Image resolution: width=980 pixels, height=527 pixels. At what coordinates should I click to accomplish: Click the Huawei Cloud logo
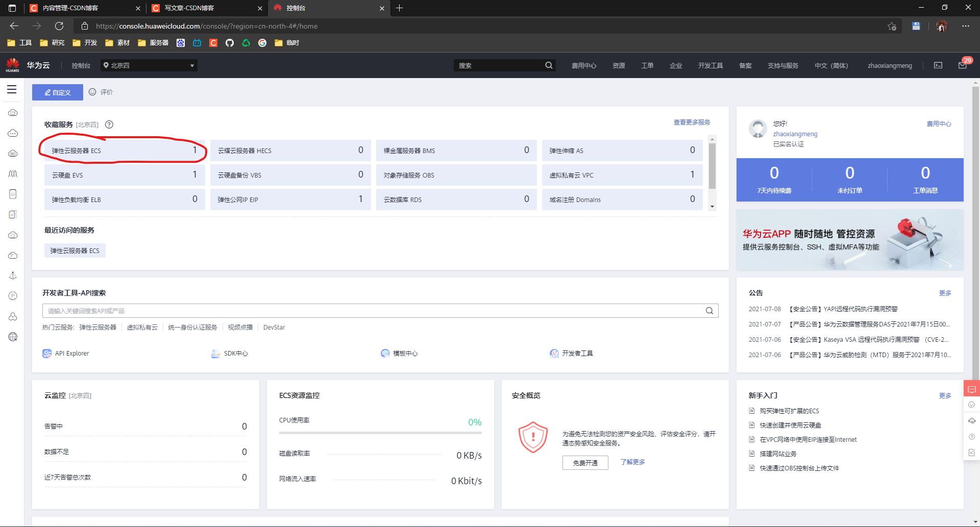(13, 65)
